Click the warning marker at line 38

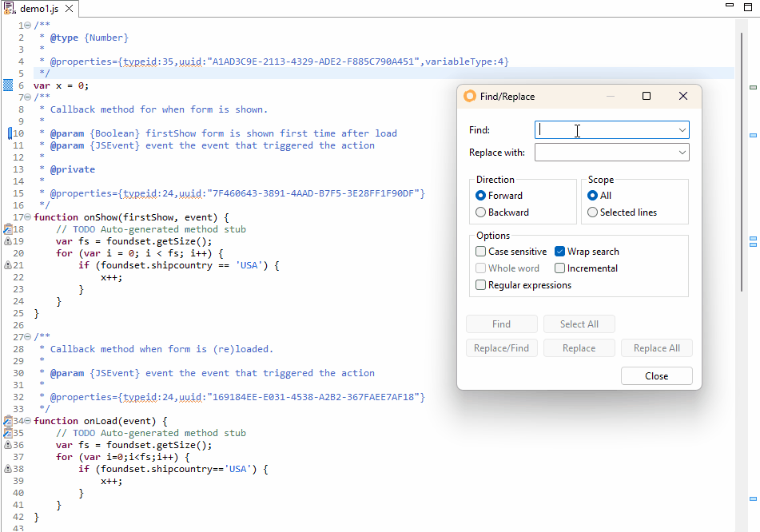tap(8, 469)
